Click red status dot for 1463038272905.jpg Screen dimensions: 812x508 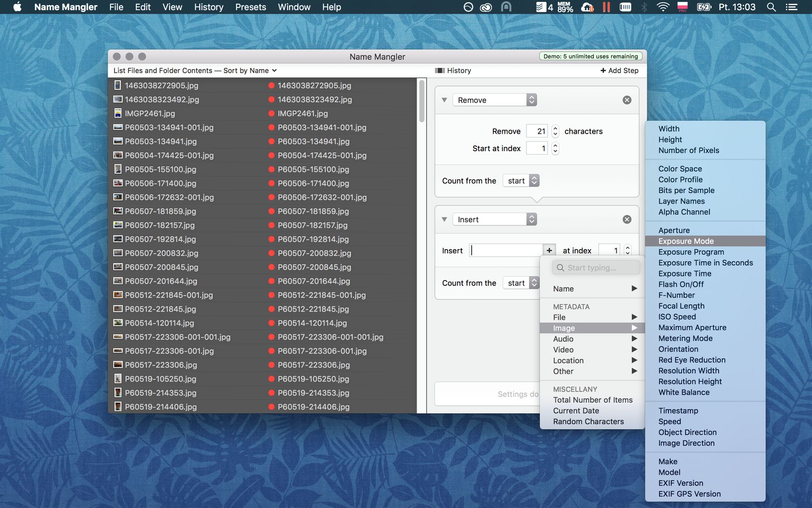[x=271, y=86]
